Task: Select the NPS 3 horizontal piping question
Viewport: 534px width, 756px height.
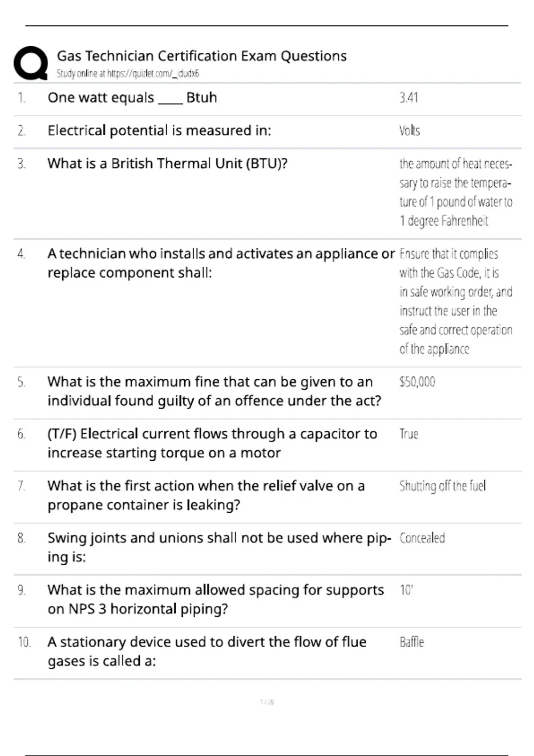Action: point(215,599)
